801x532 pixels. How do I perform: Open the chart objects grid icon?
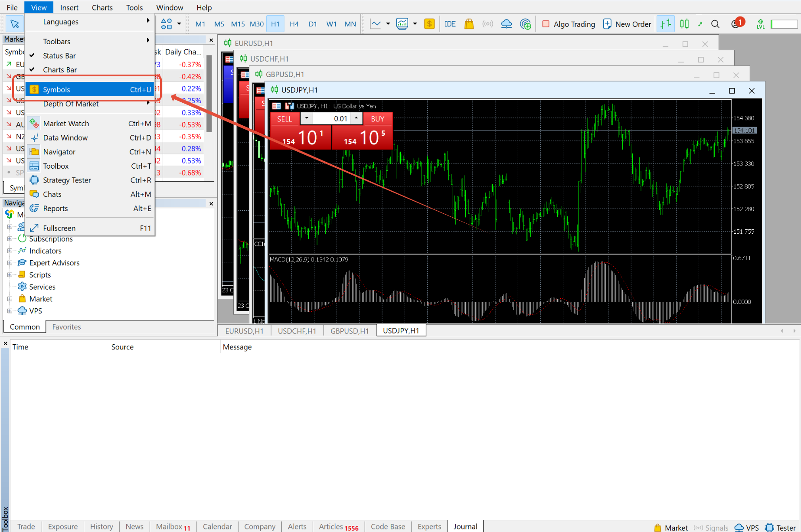click(x=167, y=24)
